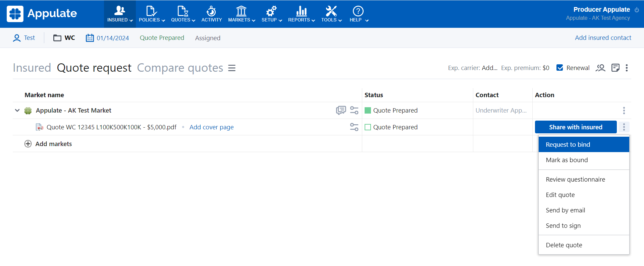
Task: Click the calendar icon next to 01/14/2024
Action: click(x=90, y=38)
